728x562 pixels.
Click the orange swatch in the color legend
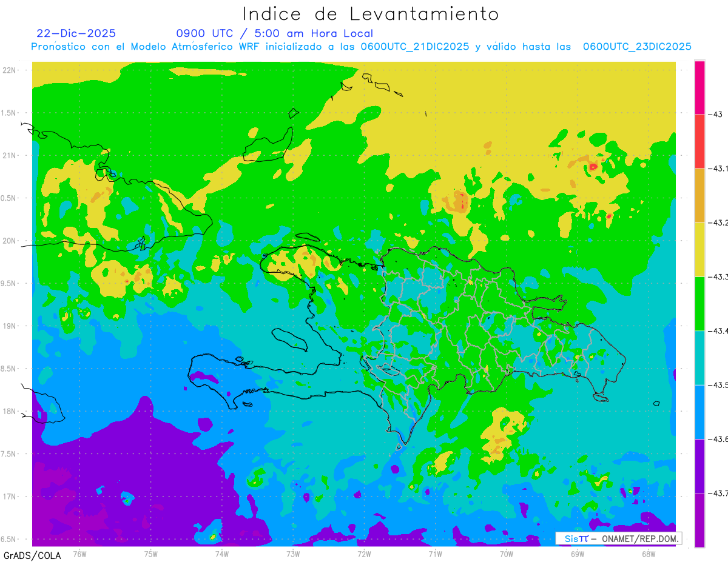click(x=699, y=195)
